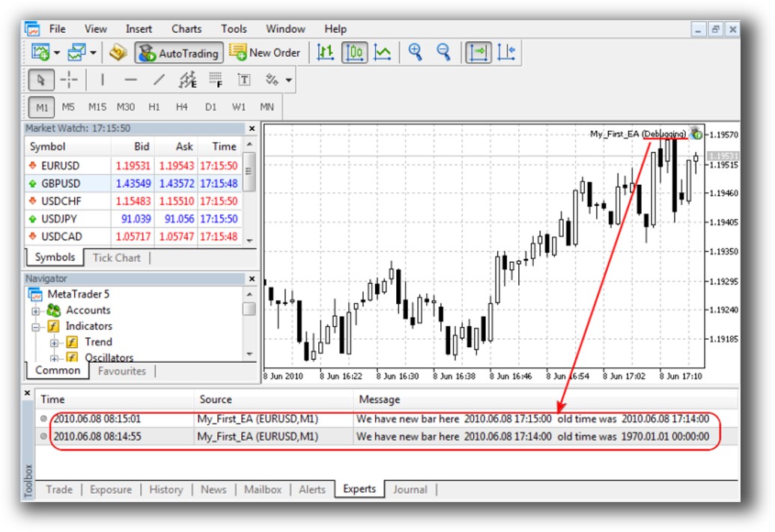Viewport: 775px width, 532px height.
Task: Select the M30 timeframe
Action: click(x=126, y=107)
